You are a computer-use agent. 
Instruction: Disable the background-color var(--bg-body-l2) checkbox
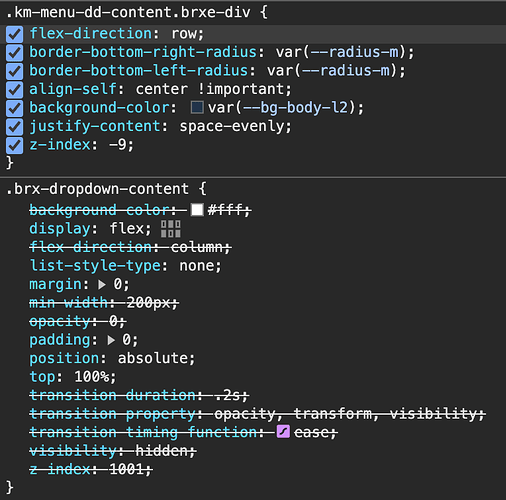pos(14,108)
